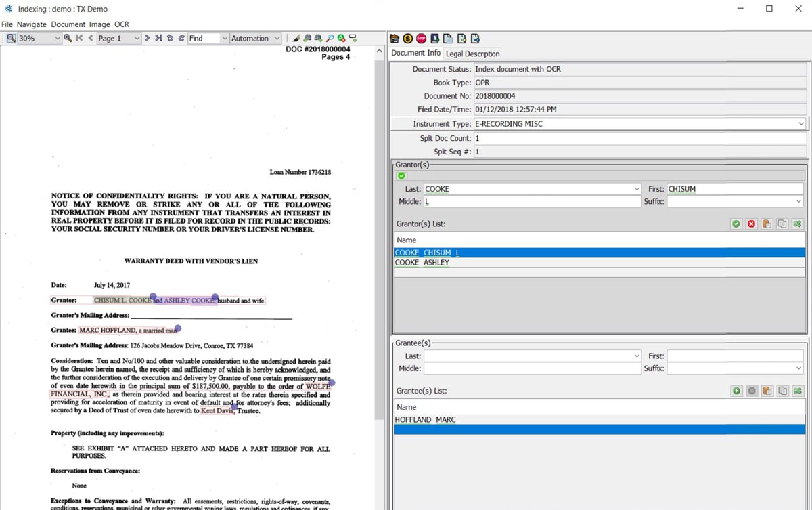Click swap arrows icon in Grantee(s) List
Image resolution: width=812 pixels, height=510 pixels.
click(797, 391)
